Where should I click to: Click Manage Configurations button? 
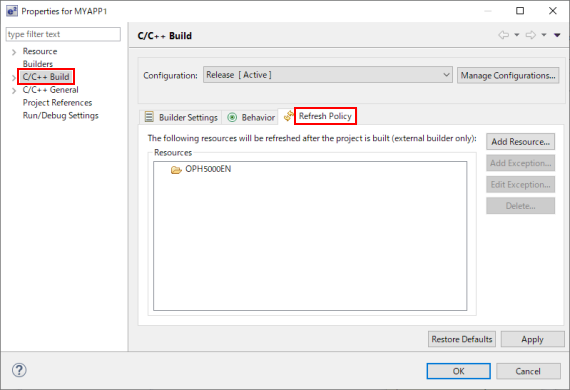coord(508,76)
